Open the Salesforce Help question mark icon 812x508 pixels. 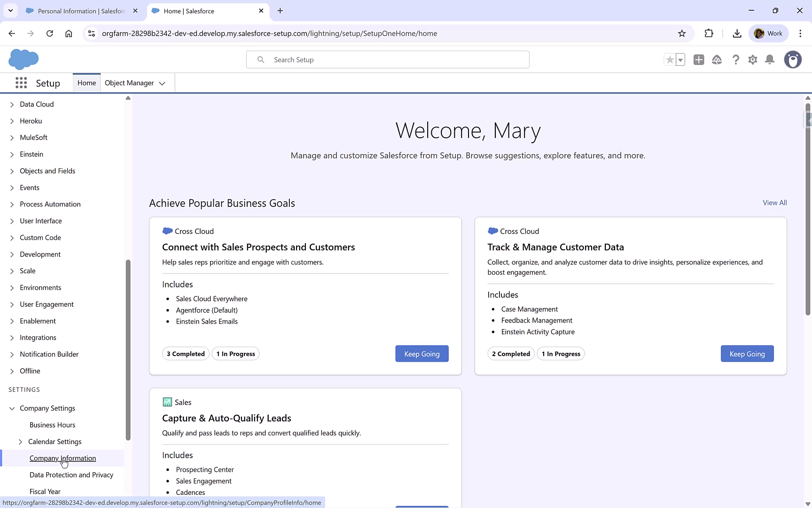click(736, 60)
